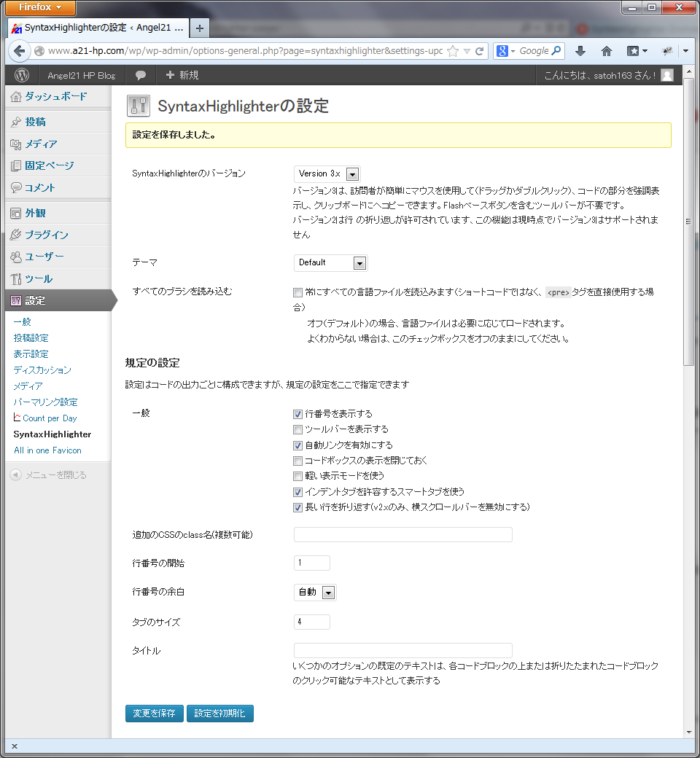Toggle 常にすべての言語ファイルを読込みます checkbox
Screen dimensions: 700x758
(x=297, y=292)
